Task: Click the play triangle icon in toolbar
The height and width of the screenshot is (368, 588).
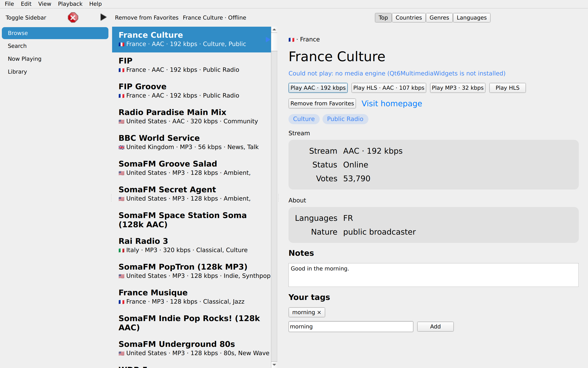Action: tap(103, 17)
